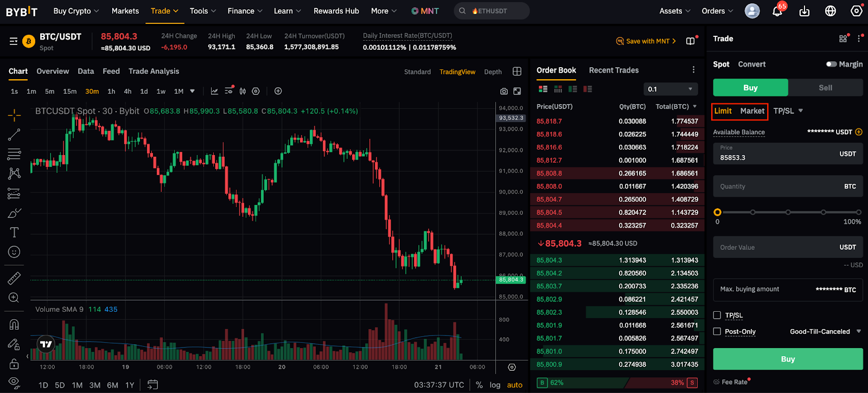868x393 pixels.
Task: Select the crosshair cursor tool
Action: pyautogui.click(x=14, y=115)
